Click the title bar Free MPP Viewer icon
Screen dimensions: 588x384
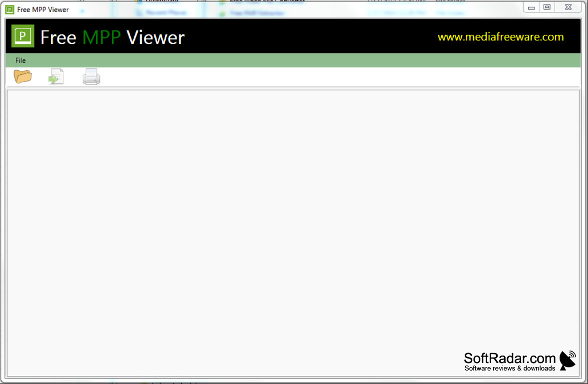tap(10, 10)
